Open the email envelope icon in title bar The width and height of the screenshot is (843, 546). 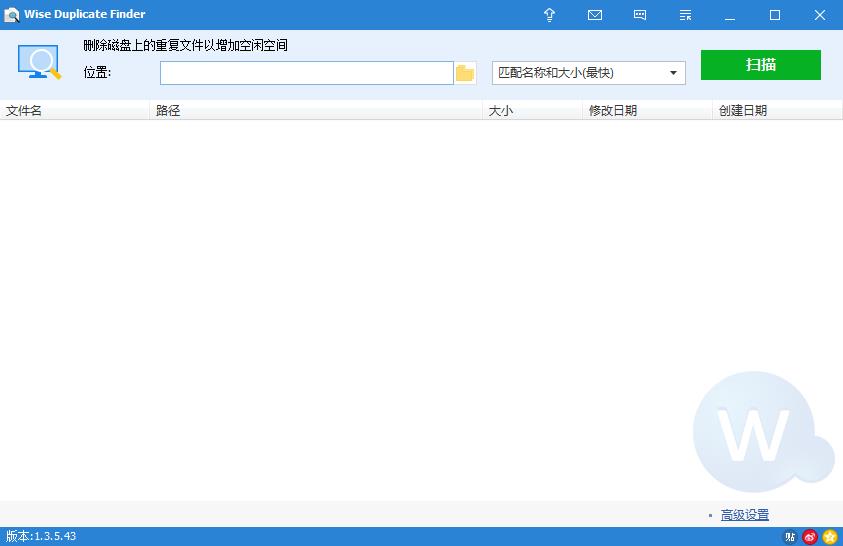[x=595, y=15]
